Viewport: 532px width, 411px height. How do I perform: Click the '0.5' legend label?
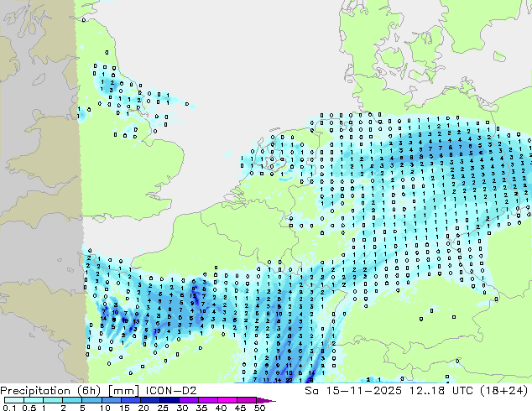click(29, 408)
